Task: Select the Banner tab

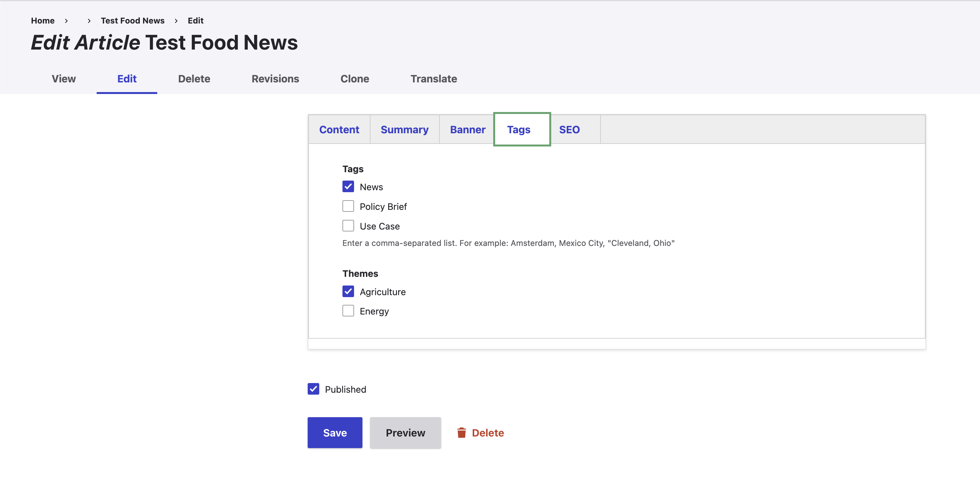Action: click(467, 130)
